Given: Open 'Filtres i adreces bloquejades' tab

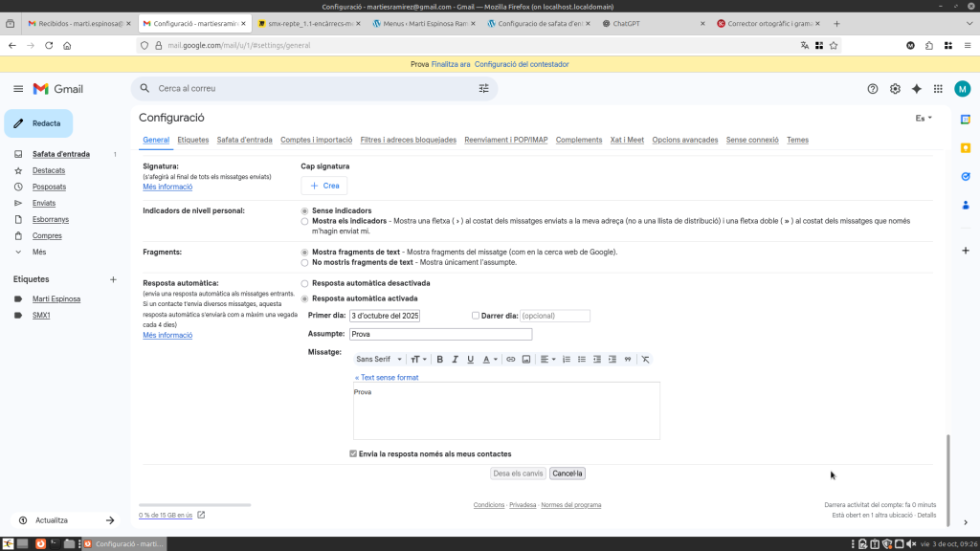Looking at the screenshot, I should point(408,140).
